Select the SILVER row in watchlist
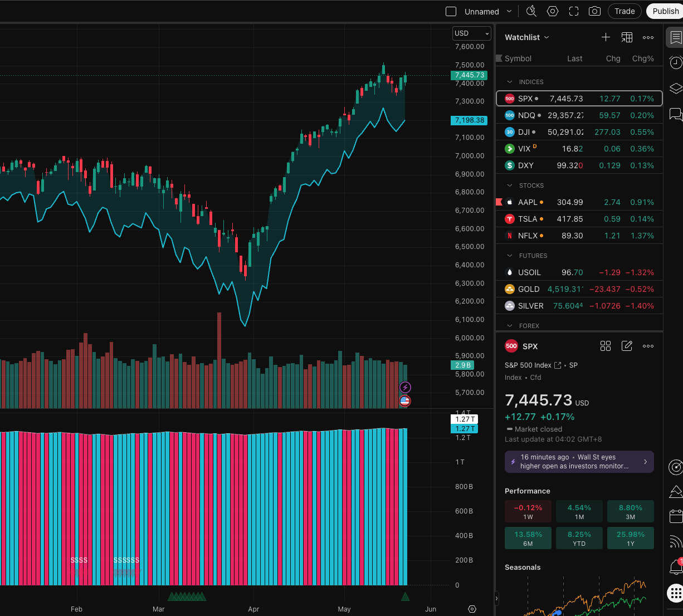 pos(579,306)
